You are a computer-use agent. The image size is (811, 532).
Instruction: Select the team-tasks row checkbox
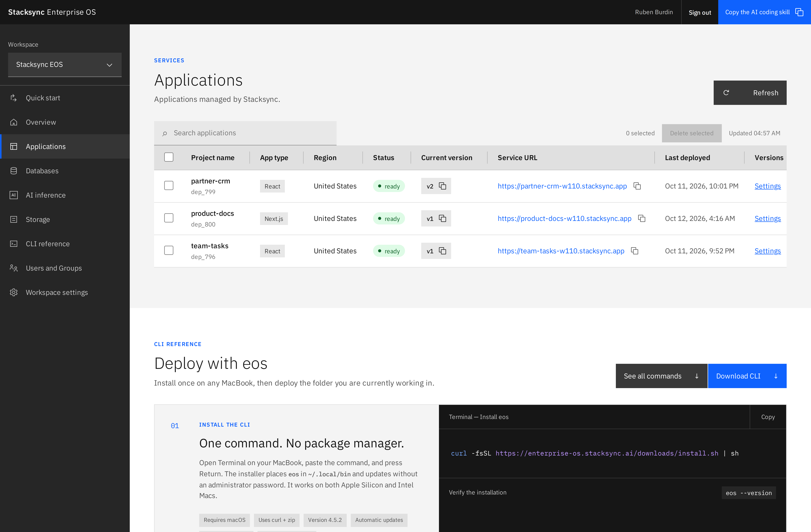coord(169,250)
